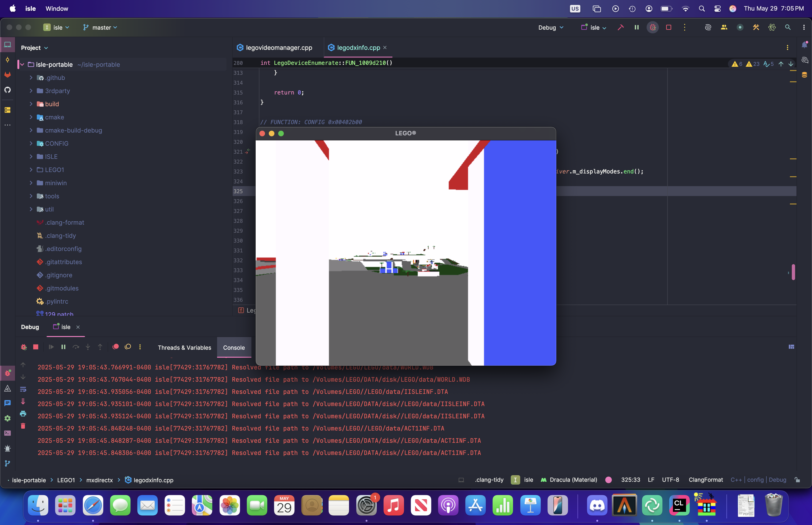Stop debugging with red square in Debug panel
The height and width of the screenshot is (525, 812).
pyautogui.click(x=35, y=347)
